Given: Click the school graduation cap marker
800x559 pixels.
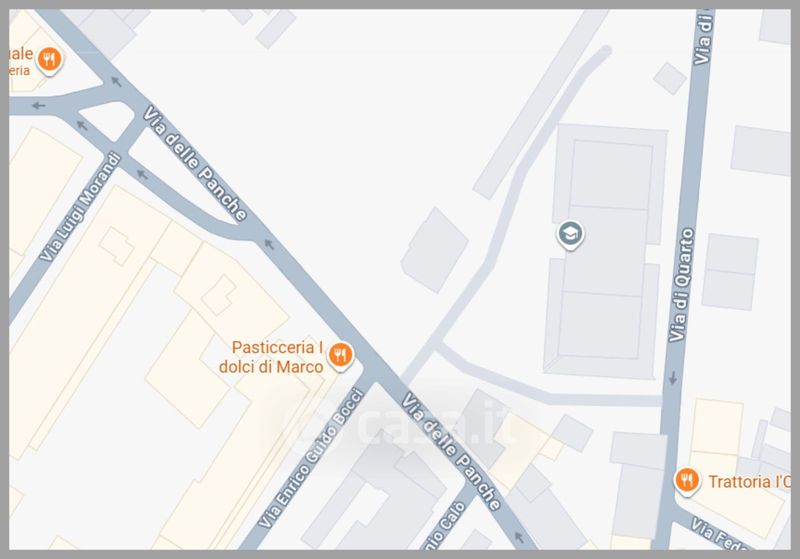Looking at the screenshot, I should click(570, 235).
